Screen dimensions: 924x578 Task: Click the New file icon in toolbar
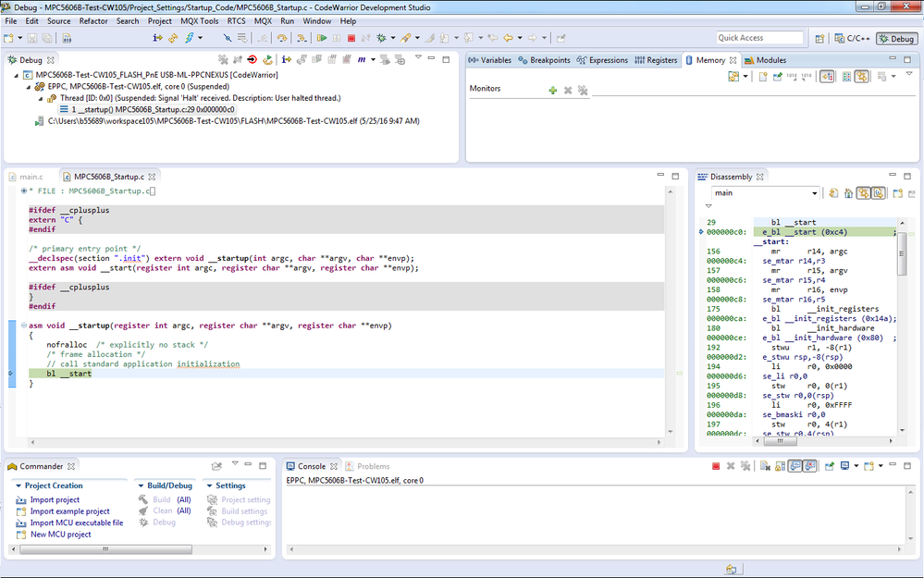pyautogui.click(x=8, y=38)
